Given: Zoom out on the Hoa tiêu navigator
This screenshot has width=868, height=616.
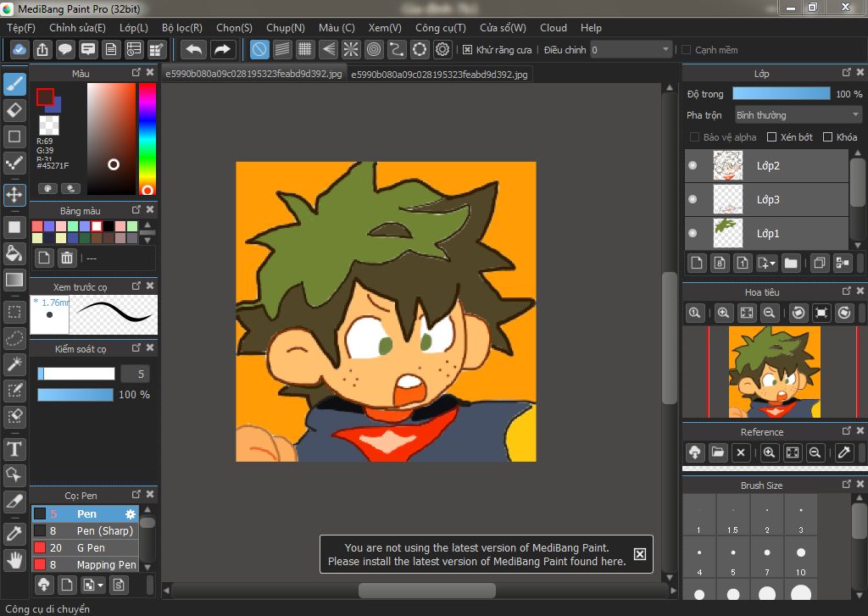Looking at the screenshot, I should 769,313.
